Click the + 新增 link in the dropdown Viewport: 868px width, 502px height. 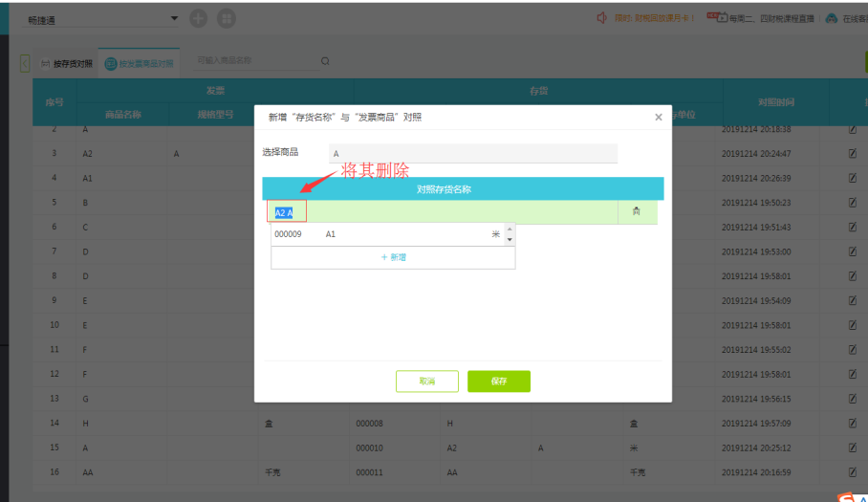tap(393, 257)
